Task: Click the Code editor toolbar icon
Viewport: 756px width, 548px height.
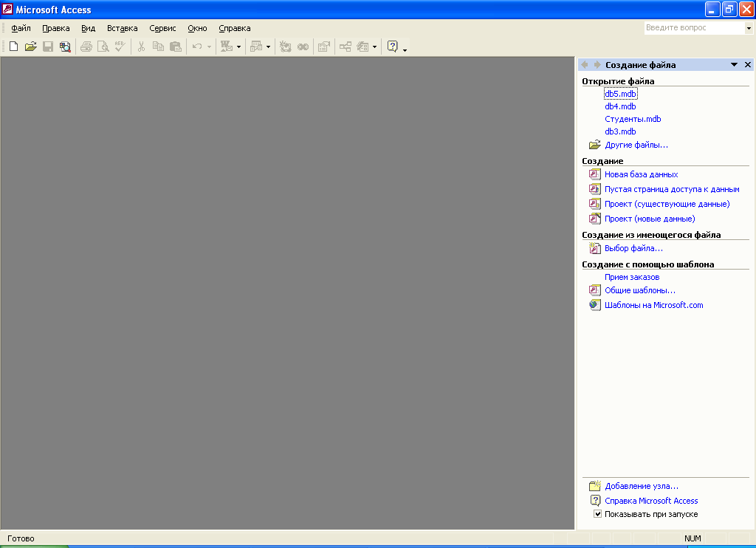Action: coord(286,47)
